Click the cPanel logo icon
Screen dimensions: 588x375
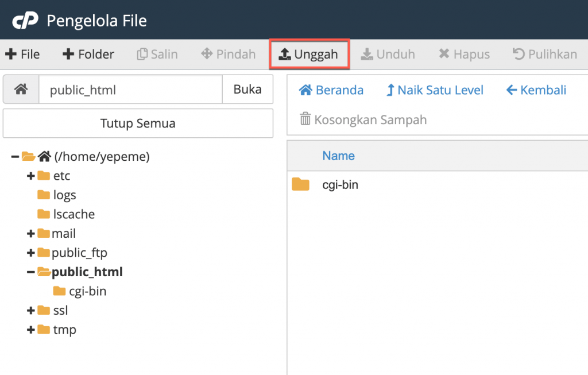click(x=24, y=21)
